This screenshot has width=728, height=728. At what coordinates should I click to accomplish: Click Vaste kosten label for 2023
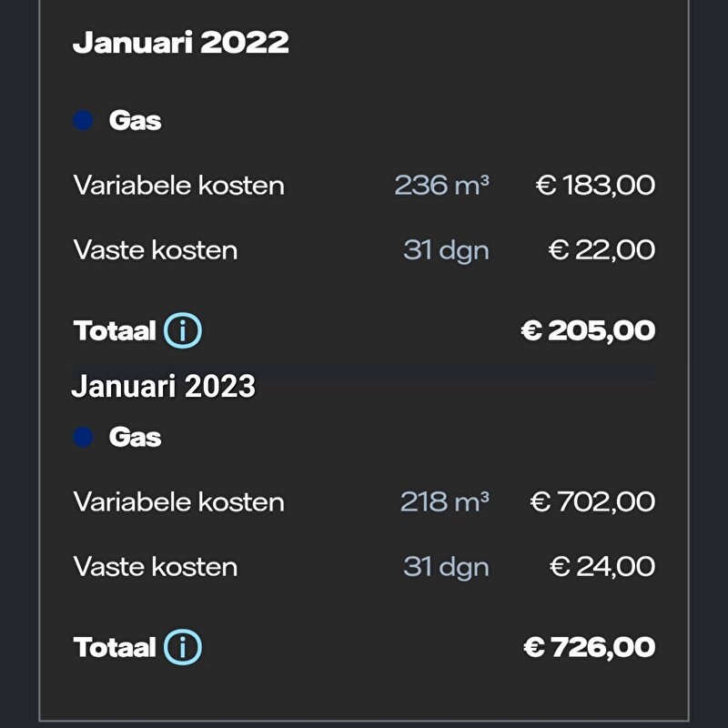click(155, 567)
